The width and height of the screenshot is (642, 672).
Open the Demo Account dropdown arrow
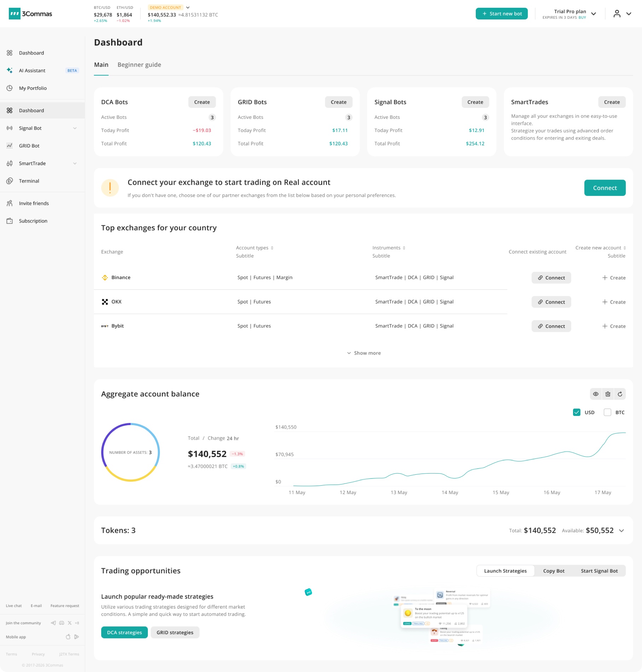188,7
